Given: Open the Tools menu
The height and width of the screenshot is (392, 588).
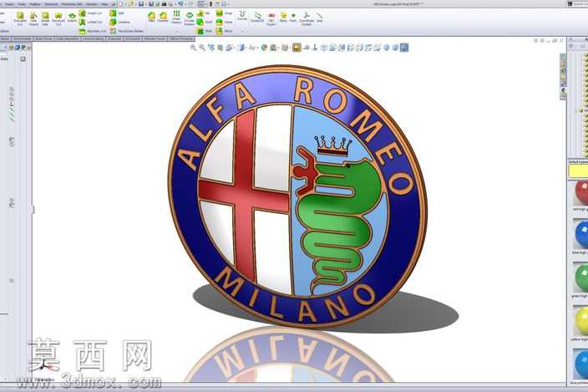Looking at the screenshot, I should [x=22, y=4].
